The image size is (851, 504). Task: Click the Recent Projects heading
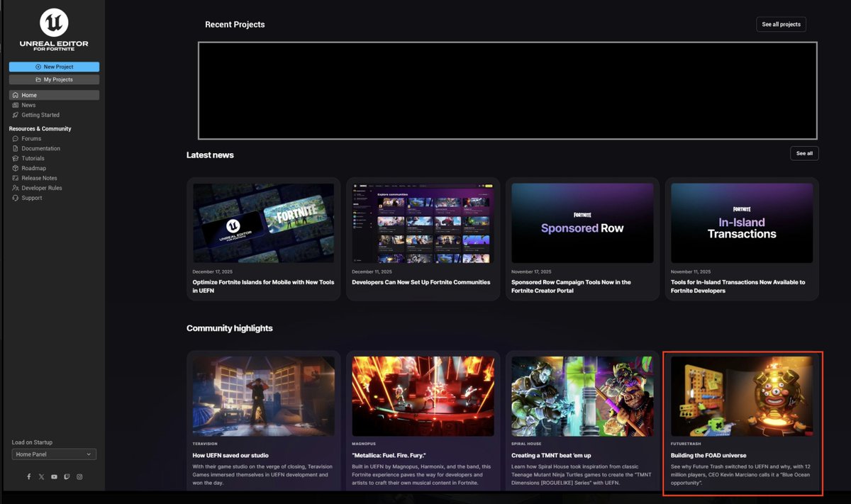(x=235, y=24)
